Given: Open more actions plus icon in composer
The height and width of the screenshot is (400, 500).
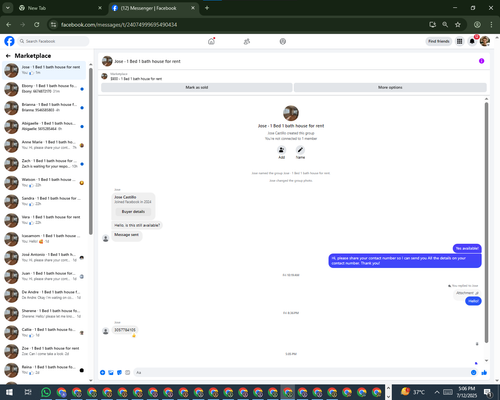Looking at the screenshot, I should click(103, 372).
